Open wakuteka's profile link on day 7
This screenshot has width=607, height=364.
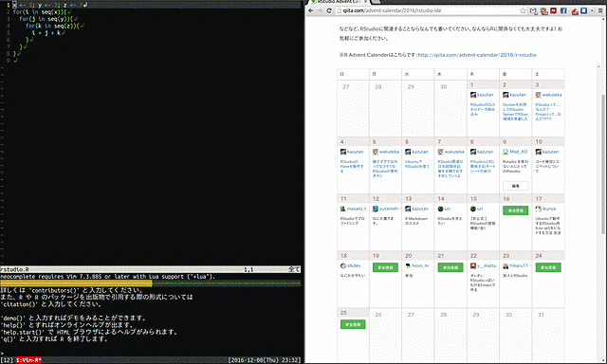[454, 152]
